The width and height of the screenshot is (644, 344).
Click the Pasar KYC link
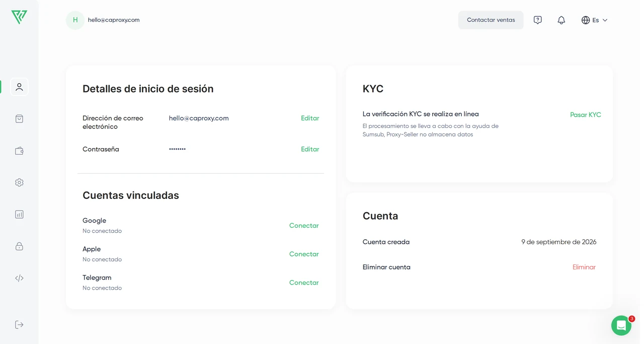tap(585, 115)
